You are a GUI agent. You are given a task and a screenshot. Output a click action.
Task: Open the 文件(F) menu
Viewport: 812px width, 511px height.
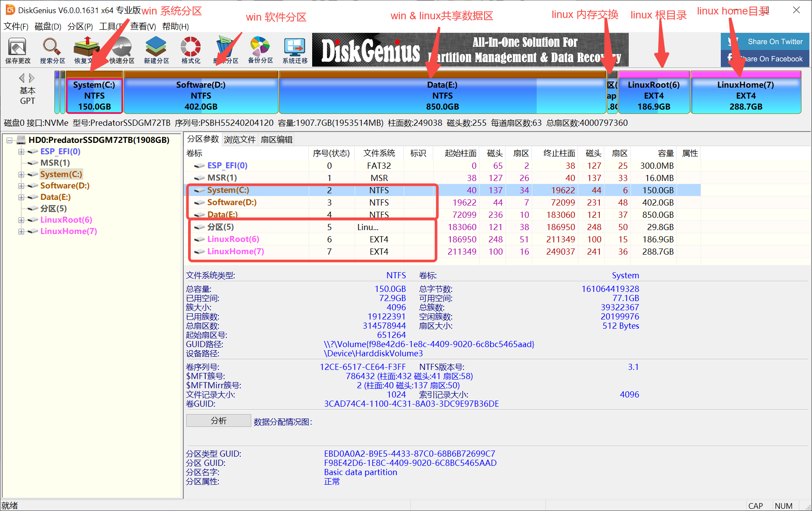point(16,26)
